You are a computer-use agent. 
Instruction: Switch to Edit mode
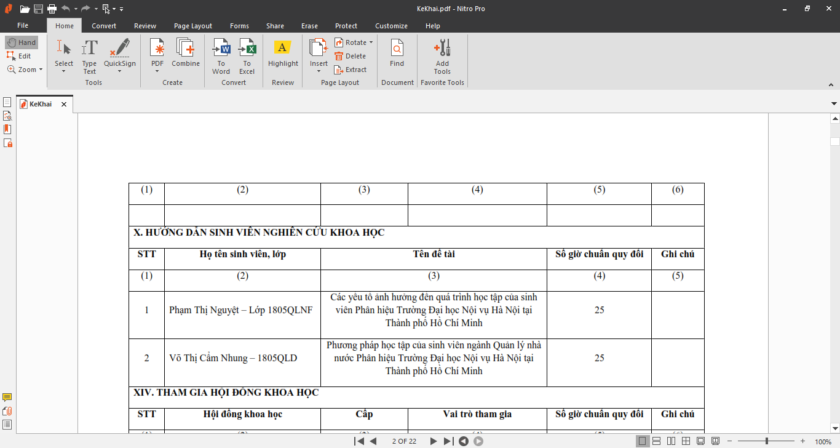pos(21,56)
